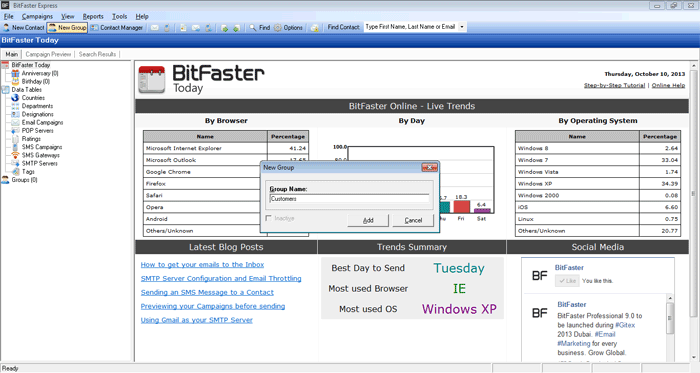Select Countries globe icon in tree
This screenshot has height=373, width=700.
click(15, 98)
